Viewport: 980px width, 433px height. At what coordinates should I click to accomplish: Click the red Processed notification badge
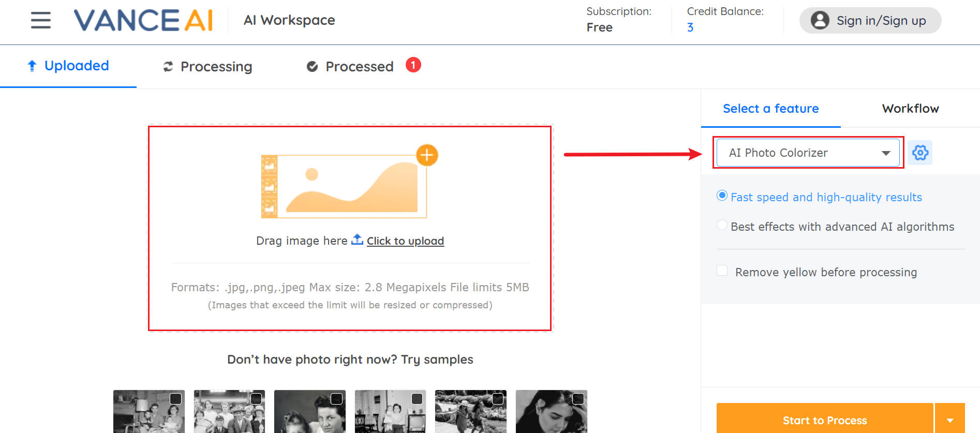413,65
